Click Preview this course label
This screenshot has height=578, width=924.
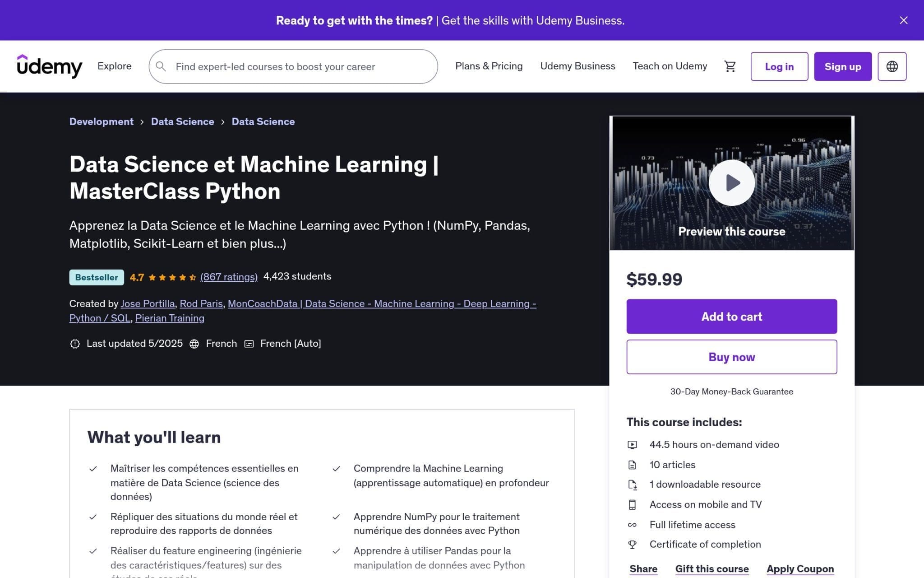click(x=731, y=231)
